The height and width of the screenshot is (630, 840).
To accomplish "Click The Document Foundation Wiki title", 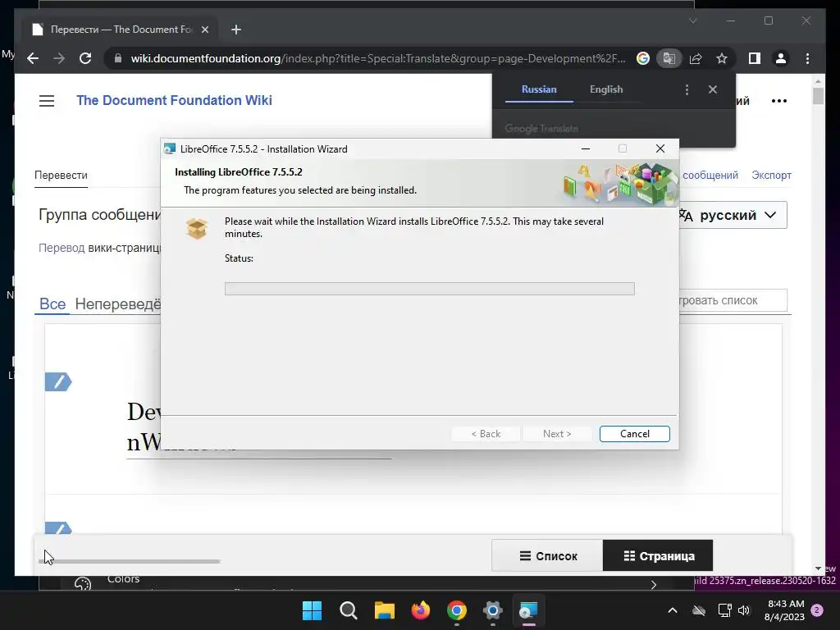I will tap(174, 100).
